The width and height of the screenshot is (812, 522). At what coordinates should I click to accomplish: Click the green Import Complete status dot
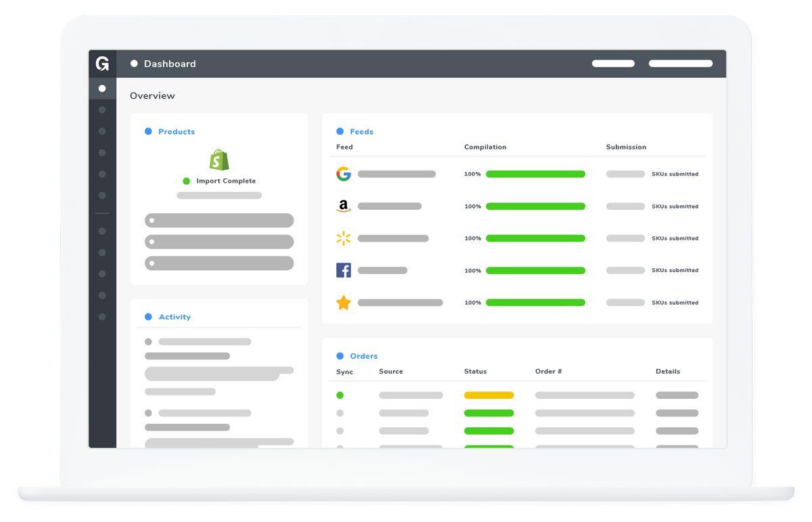tap(187, 181)
